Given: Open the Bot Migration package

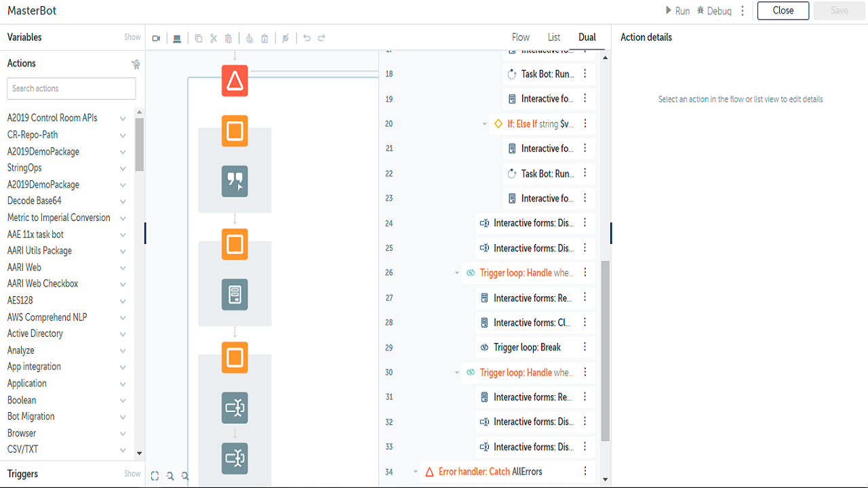Looking at the screenshot, I should (31, 417).
